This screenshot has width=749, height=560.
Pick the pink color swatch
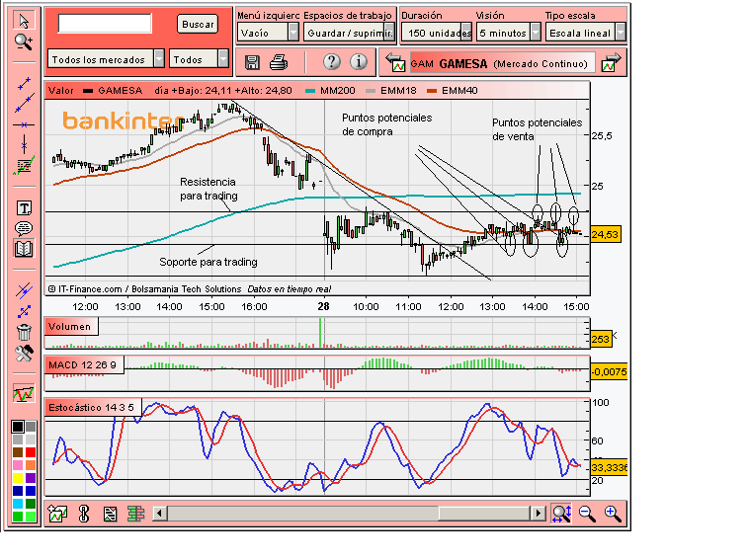click(x=18, y=465)
